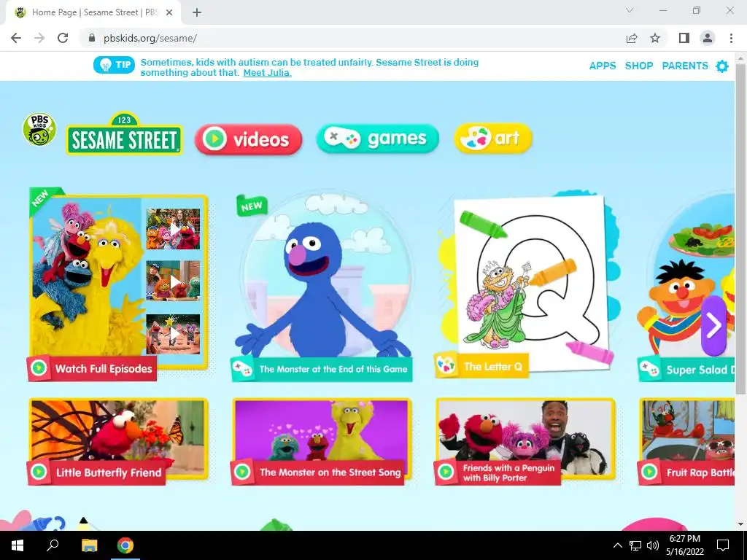Open File Explorer from taskbar
747x560 pixels.
(89, 545)
